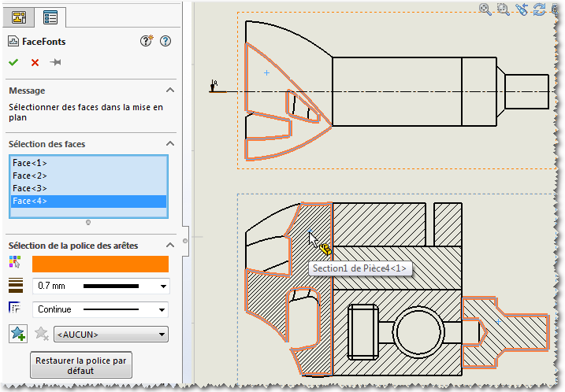Click the help icon with orange star
Image resolution: width=565 pixels, height=392 pixels.
147,42
